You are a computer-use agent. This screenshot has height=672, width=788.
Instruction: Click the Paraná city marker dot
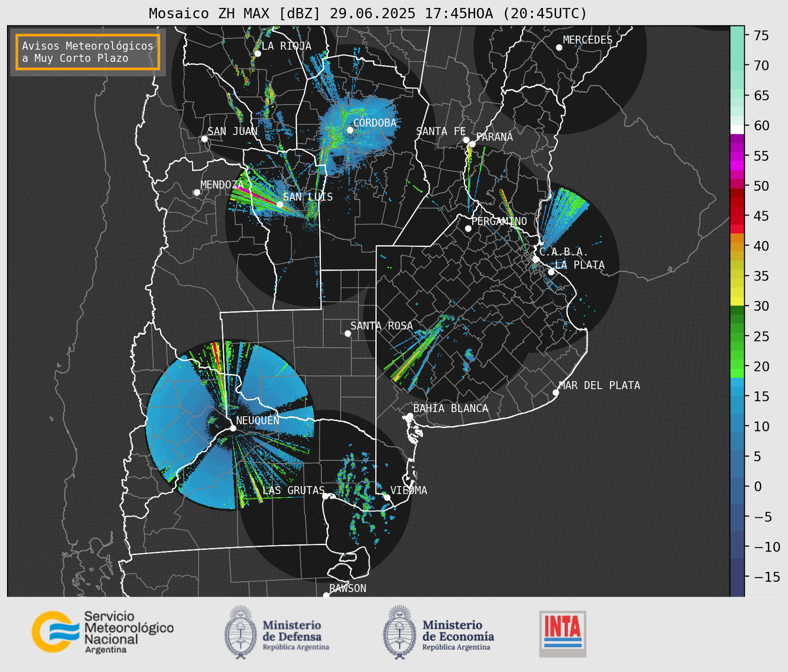tap(472, 144)
